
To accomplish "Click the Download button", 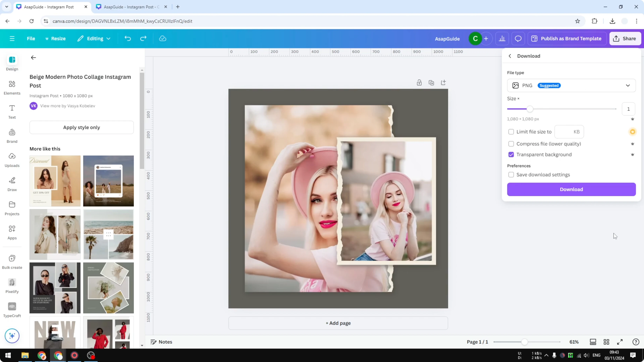I will coord(571,189).
